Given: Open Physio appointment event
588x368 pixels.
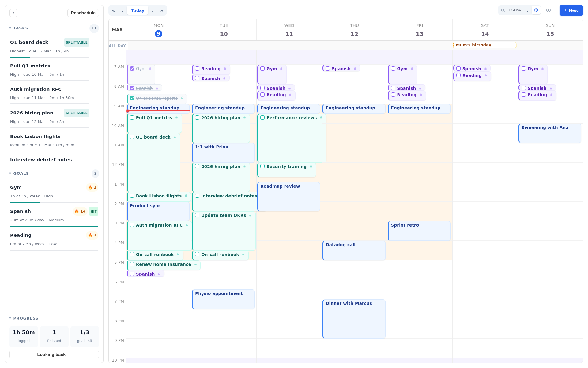Looking at the screenshot, I should pos(223,299).
